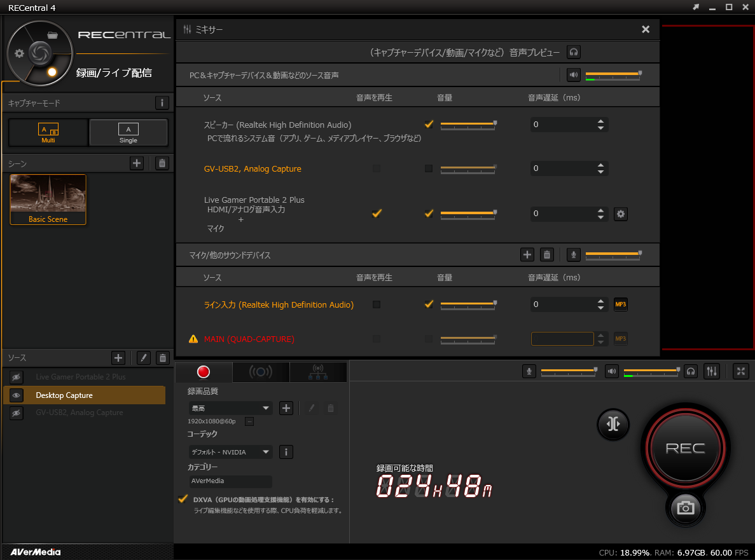Increase Line input audio delay
This screenshot has width=755, height=560.
[x=600, y=301]
